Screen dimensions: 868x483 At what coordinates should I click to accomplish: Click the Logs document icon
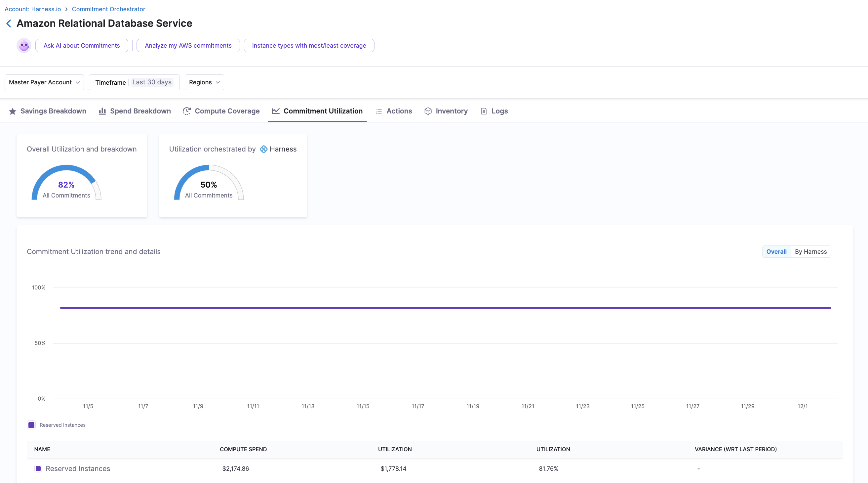(484, 111)
